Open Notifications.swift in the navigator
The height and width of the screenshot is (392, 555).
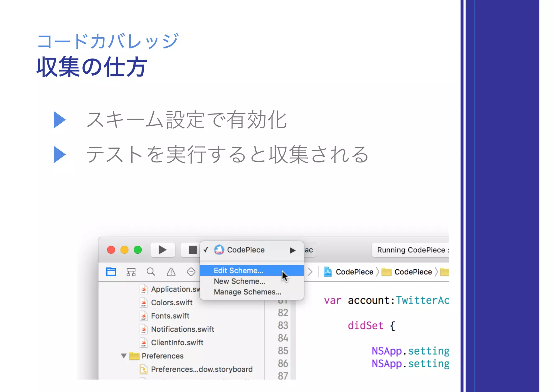point(183,329)
